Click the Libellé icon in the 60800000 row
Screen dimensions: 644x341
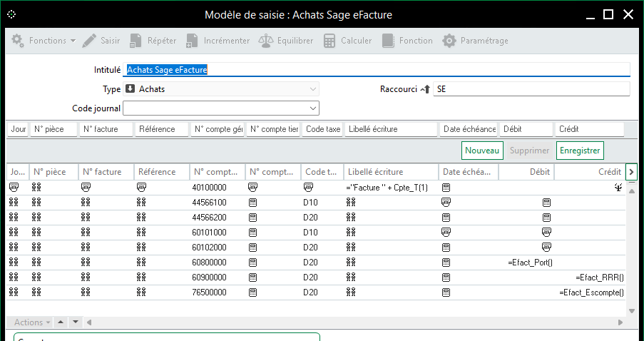[351, 262]
